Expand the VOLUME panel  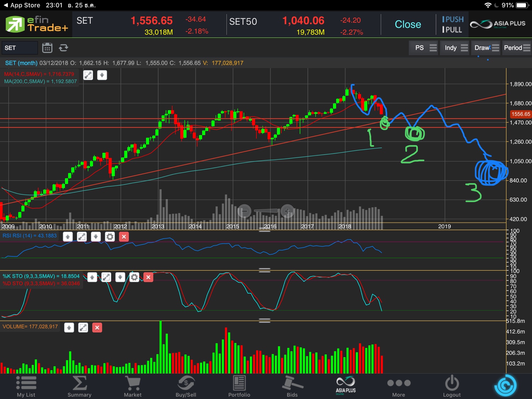pos(83,327)
